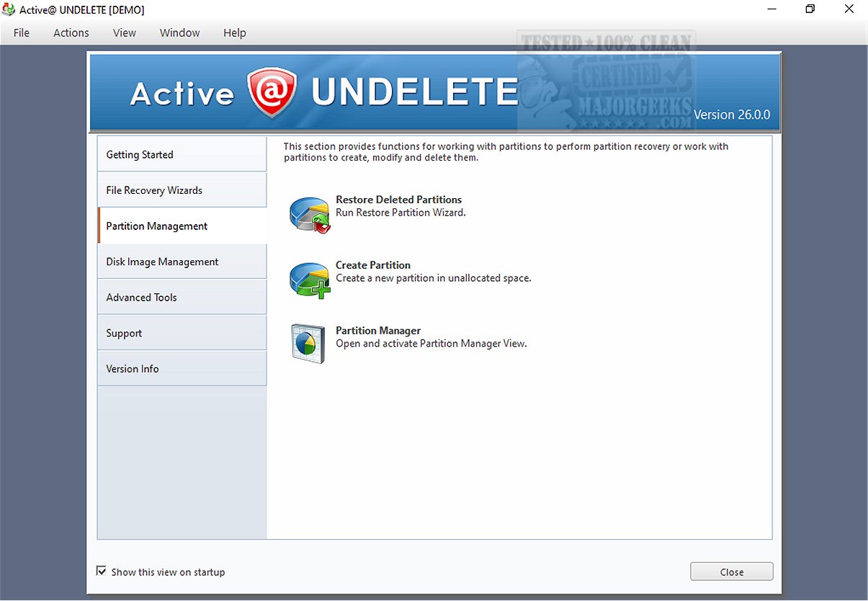
Task: Open the Version Info tab
Action: [x=182, y=369]
